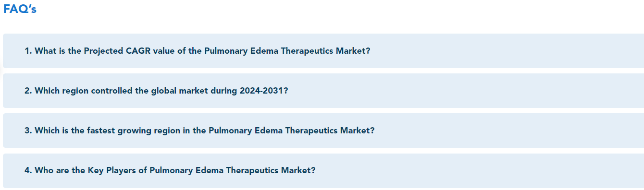Expand the question about region controlling 2024-2031

323,91
